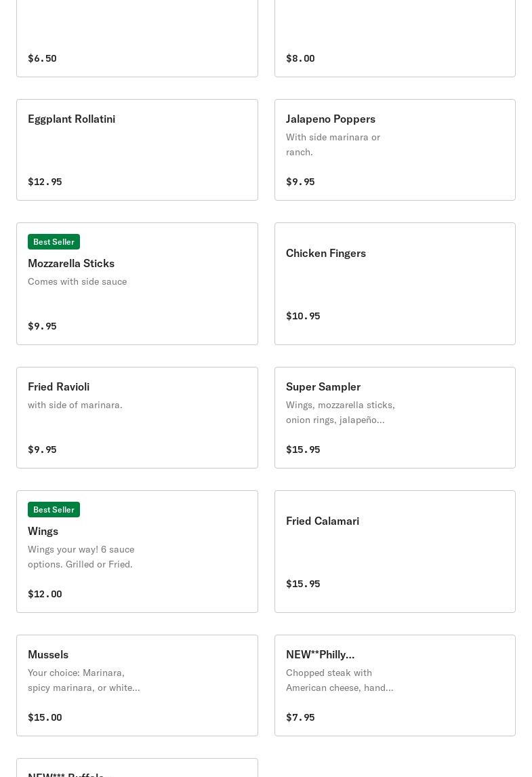Open the Chicken Fingers item card
532x777 pixels.
pyautogui.click(x=394, y=283)
